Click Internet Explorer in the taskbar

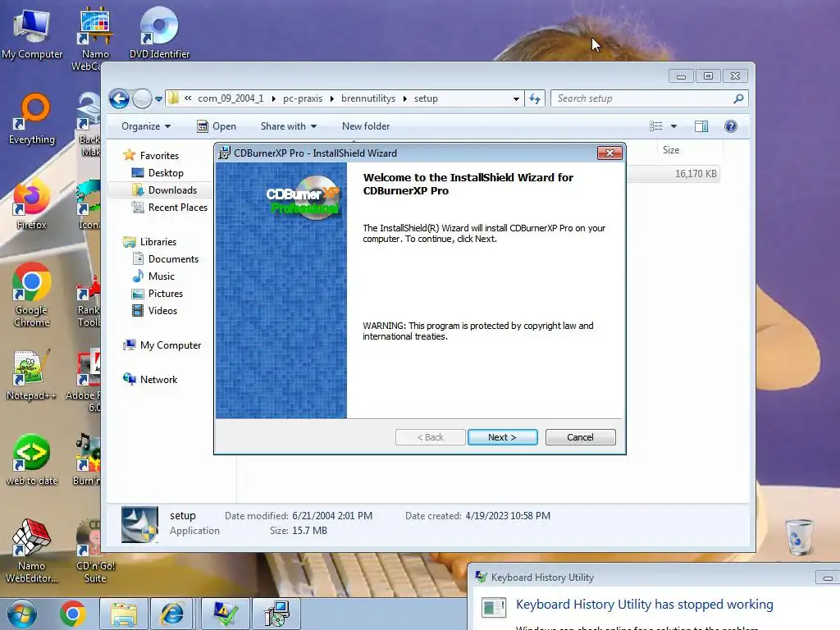172,614
